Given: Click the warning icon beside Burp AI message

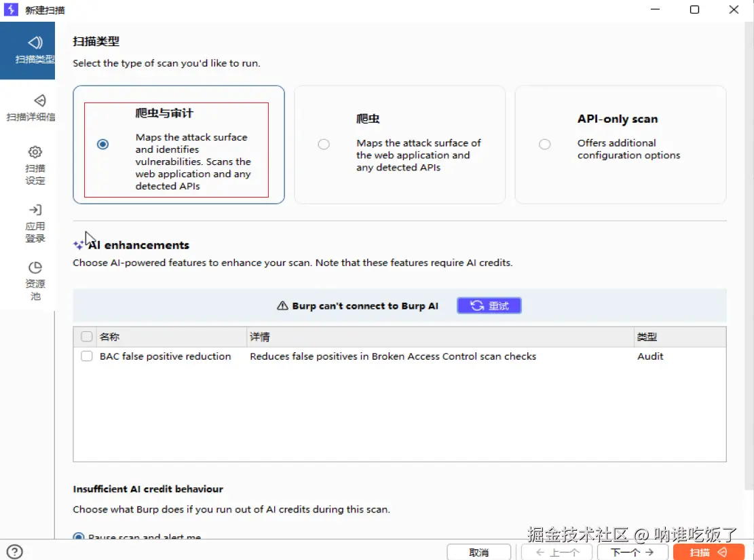Looking at the screenshot, I should click(x=282, y=306).
